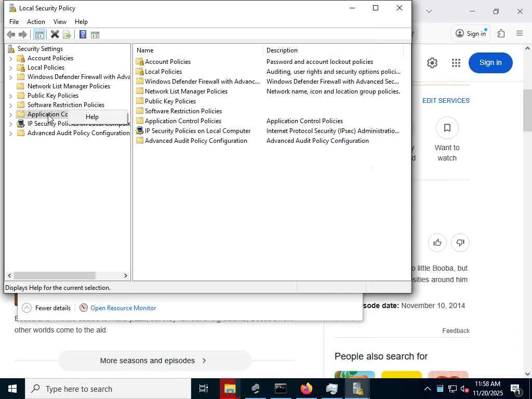
Task: Open Firefox hamburger menu
Action: pos(520,33)
